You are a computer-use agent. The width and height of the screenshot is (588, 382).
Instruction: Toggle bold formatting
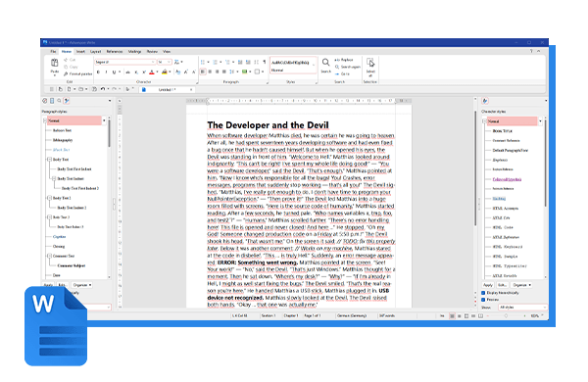pos(98,72)
